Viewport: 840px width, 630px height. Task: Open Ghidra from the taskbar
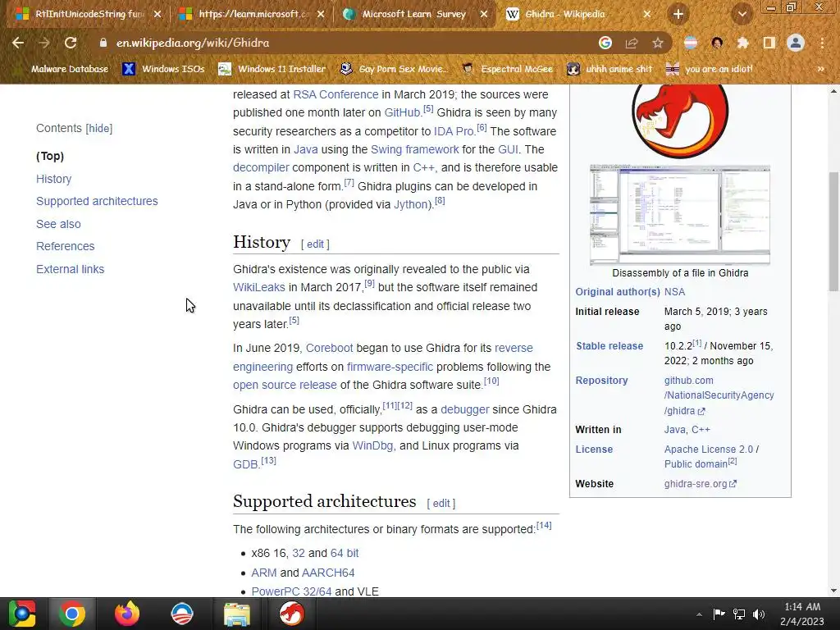click(291, 614)
